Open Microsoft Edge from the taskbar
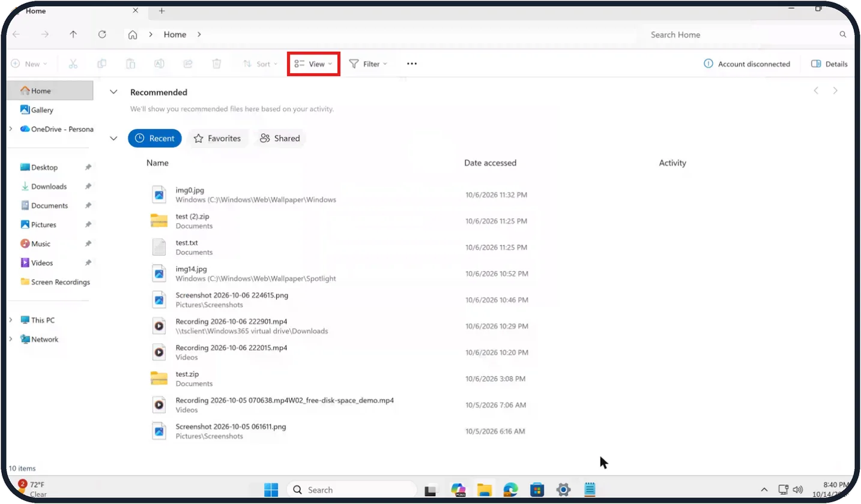 (510, 490)
